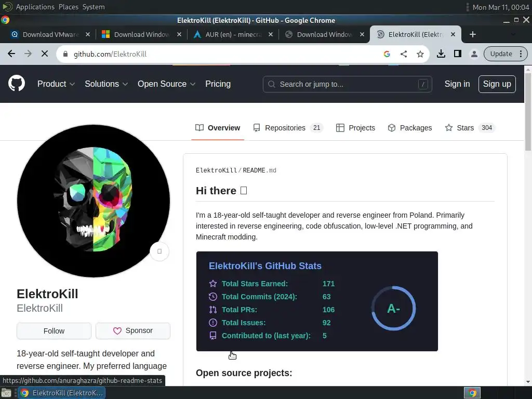Click the address bar URL
Image resolution: width=532 pixels, height=399 pixels.
pyautogui.click(x=110, y=54)
